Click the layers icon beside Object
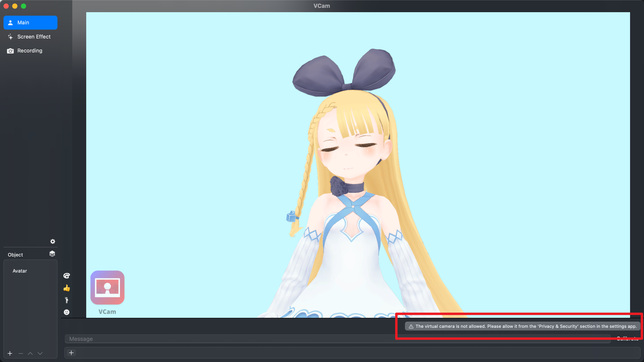The image size is (644, 362). (52, 254)
